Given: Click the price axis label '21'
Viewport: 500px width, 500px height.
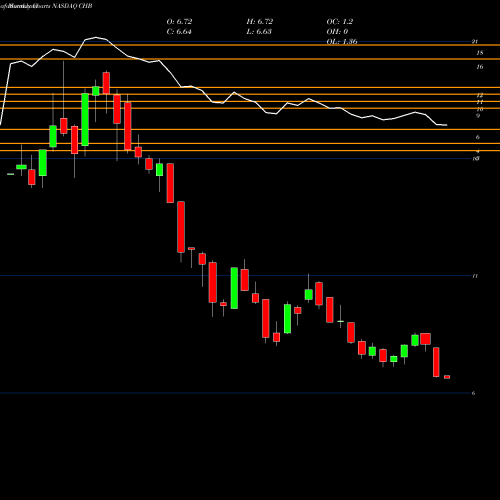Looking at the screenshot, I should click(x=475, y=42).
